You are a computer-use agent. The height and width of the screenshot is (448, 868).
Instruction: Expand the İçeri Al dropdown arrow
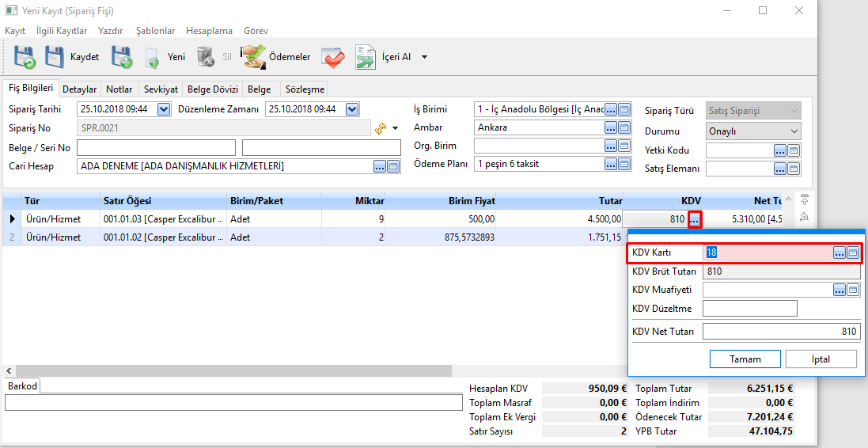[x=424, y=57]
